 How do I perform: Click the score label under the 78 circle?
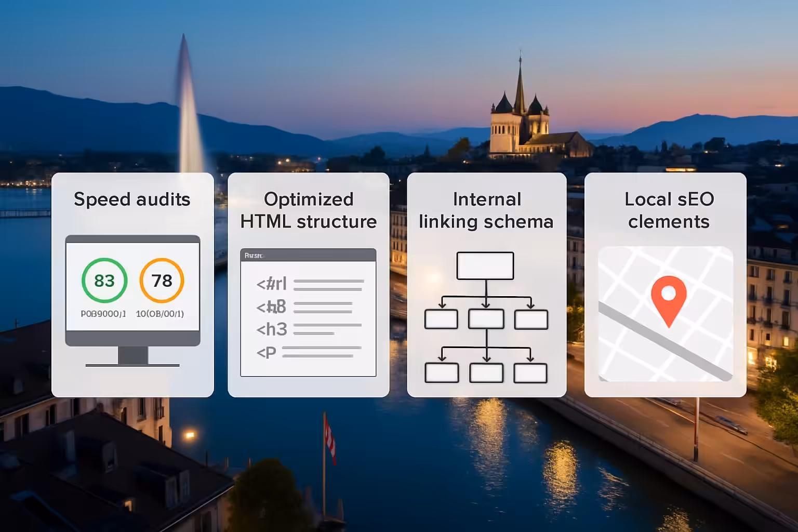160,314
